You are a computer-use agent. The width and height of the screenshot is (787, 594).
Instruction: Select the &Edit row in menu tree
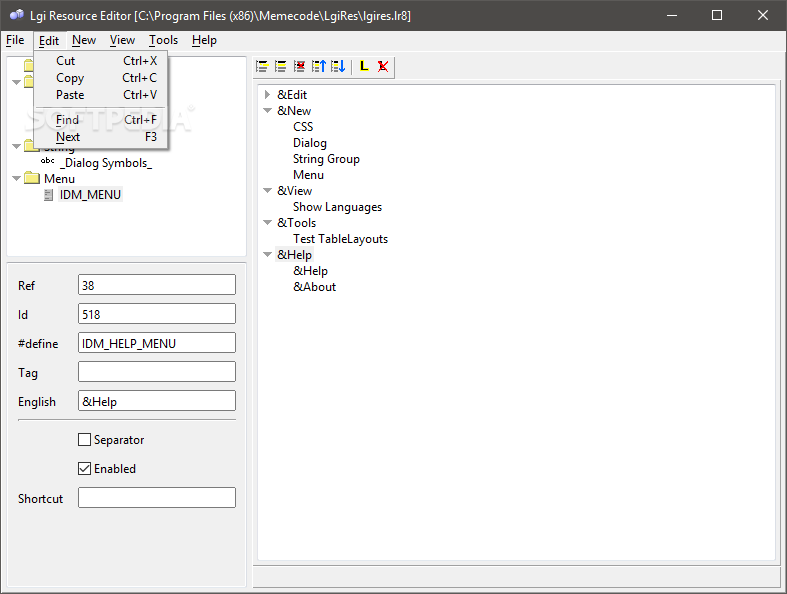pyautogui.click(x=292, y=94)
